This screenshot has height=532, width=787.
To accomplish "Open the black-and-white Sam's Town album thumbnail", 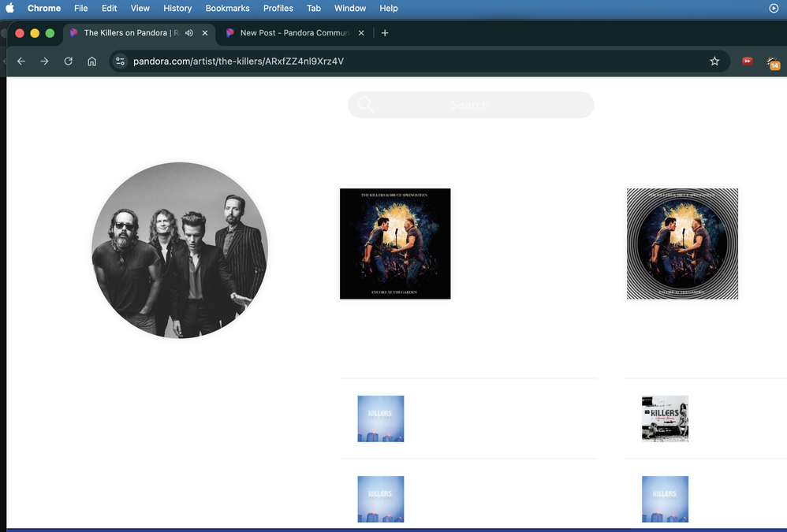I will click(665, 419).
